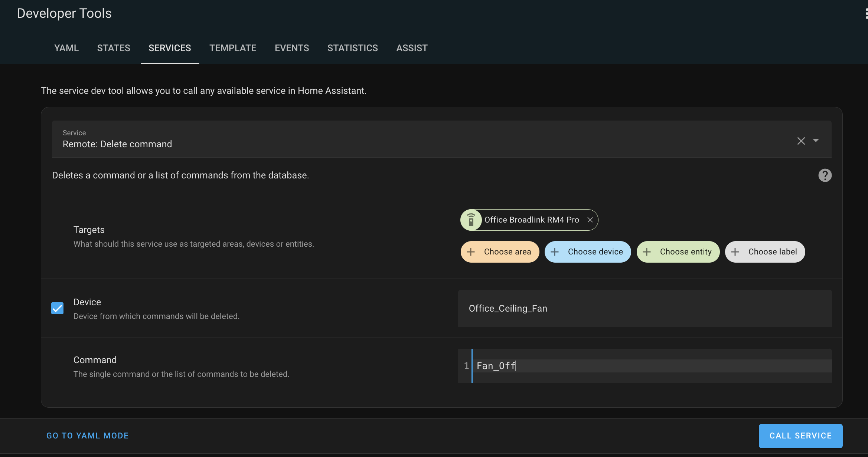Click GO TO YAML MODE link
This screenshot has height=457, width=868.
point(87,435)
